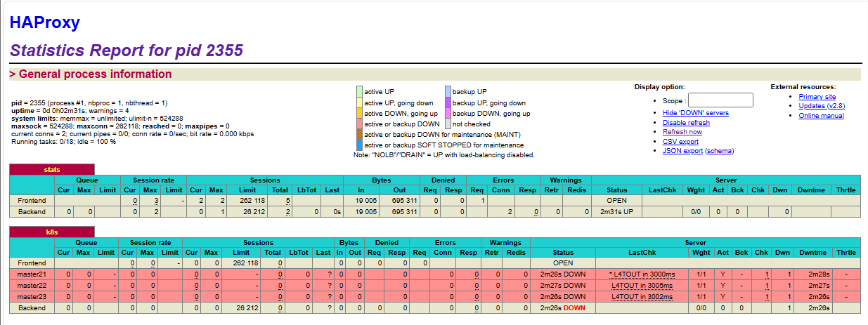Click the '* L4TOUT in 3000ms' check result
The height and width of the screenshot is (325, 868).
(642, 274)
